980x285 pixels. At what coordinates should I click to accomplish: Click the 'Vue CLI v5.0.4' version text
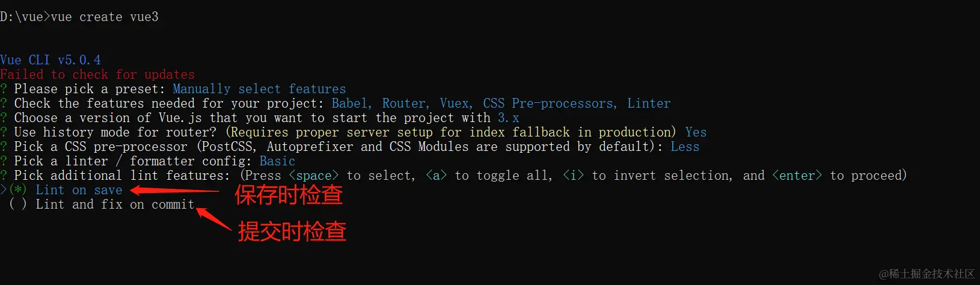point(51,60)
